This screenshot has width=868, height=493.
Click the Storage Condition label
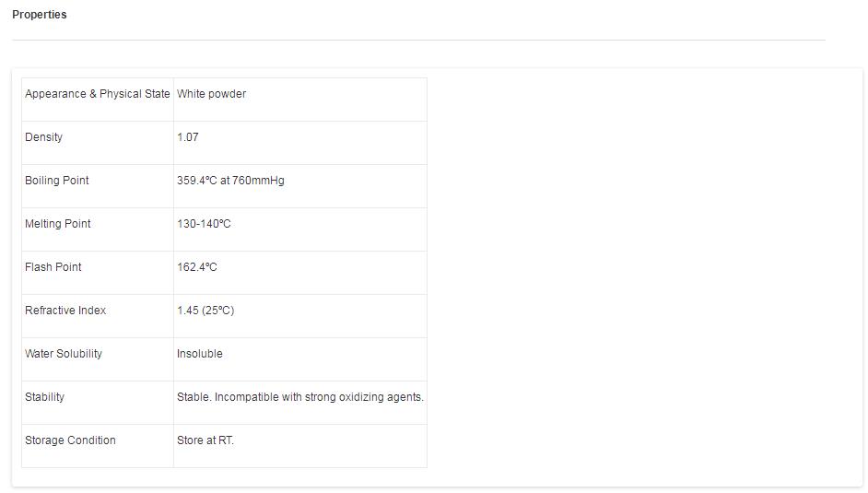click(70, 440)
